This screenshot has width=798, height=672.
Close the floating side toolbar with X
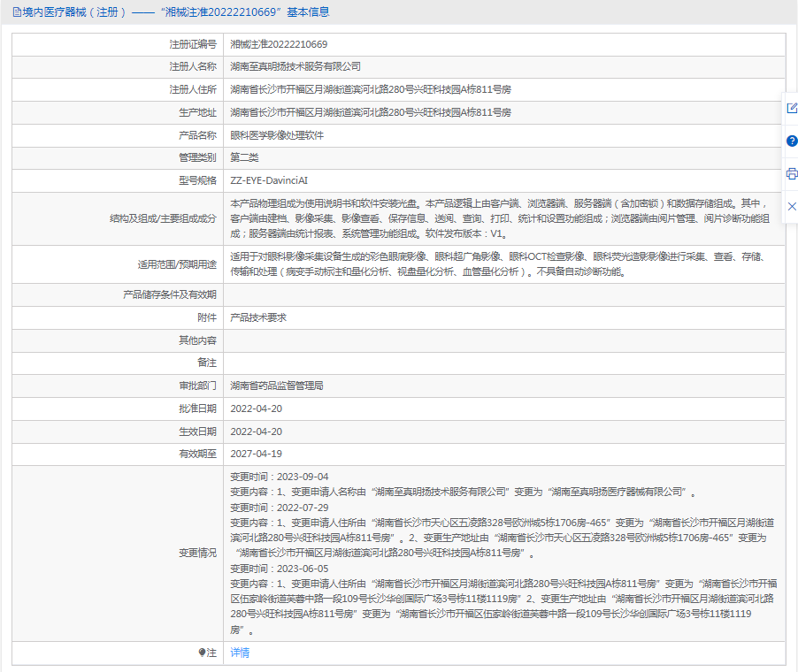[x=791, y=206]
